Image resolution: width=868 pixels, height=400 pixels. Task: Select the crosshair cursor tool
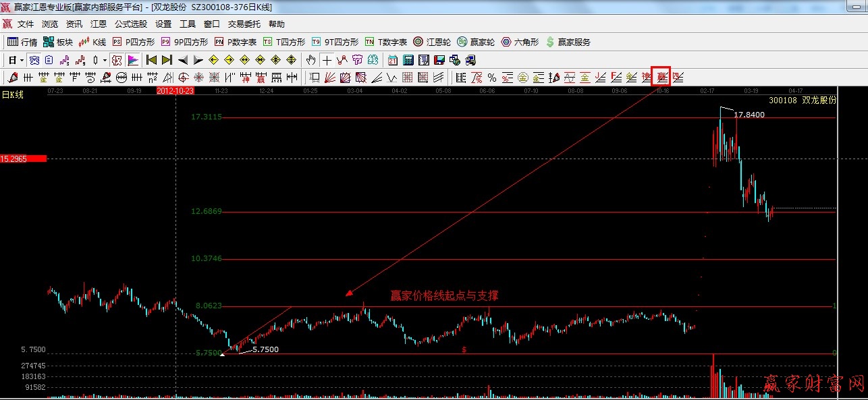tap(327, 60)
